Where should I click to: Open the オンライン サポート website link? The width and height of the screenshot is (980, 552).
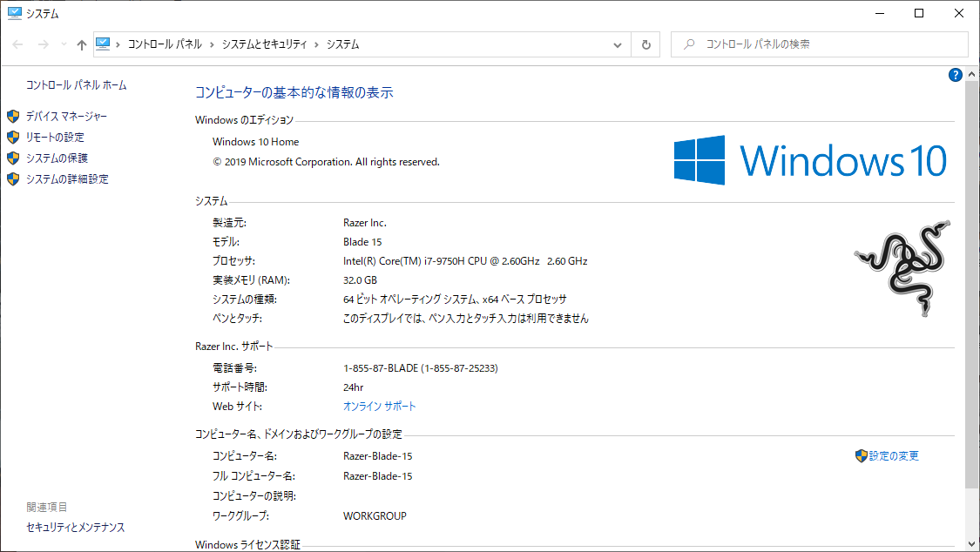(x=380, y=407)
